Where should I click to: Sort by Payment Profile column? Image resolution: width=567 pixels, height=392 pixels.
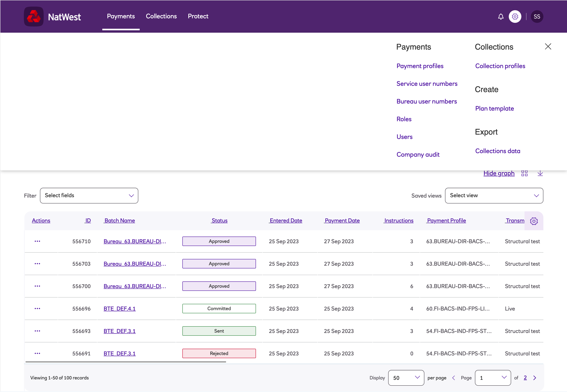[446, 221]
